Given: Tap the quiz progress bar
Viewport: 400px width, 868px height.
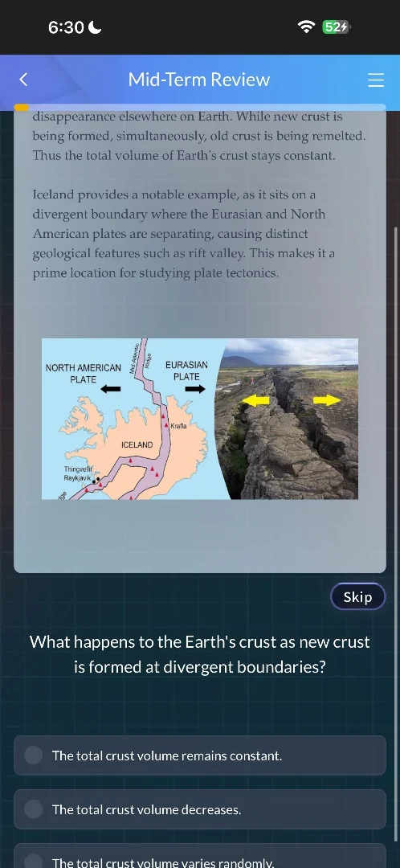Looking at the screenshot, I should click(x=200, y=107).
